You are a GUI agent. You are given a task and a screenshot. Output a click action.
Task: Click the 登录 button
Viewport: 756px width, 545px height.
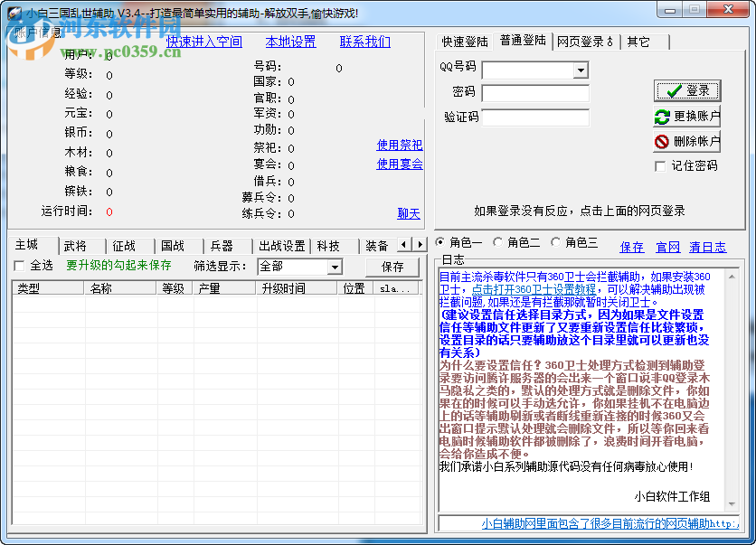[x=687, y=90]
